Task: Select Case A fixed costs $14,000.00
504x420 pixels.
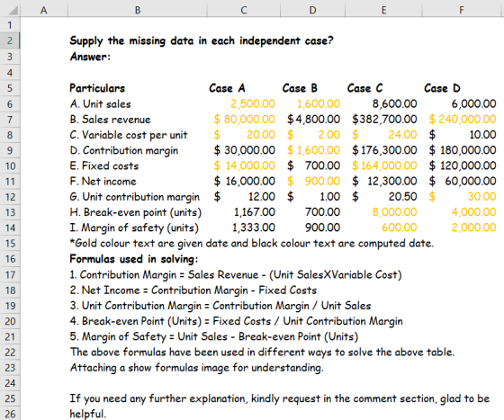Action: pyautogui.click(x=244, y=165)
